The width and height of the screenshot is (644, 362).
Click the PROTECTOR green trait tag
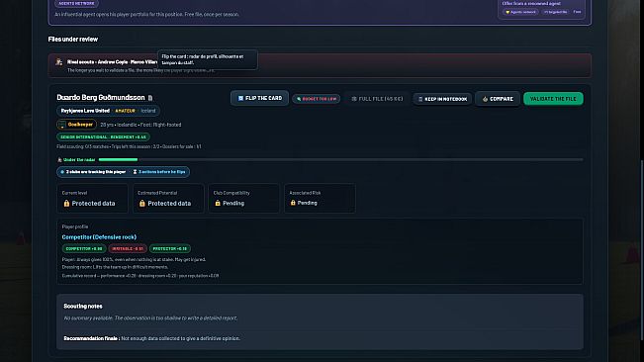(169, 248)
